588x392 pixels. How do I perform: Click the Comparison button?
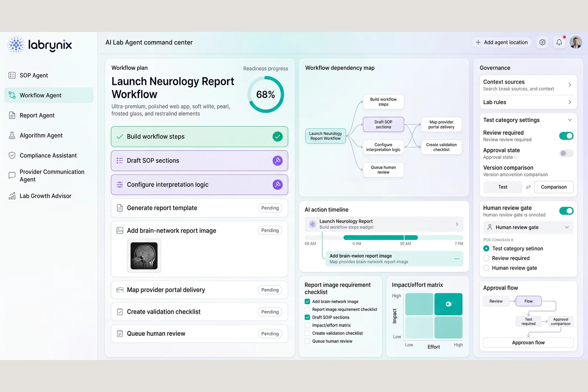click(554, 187)
